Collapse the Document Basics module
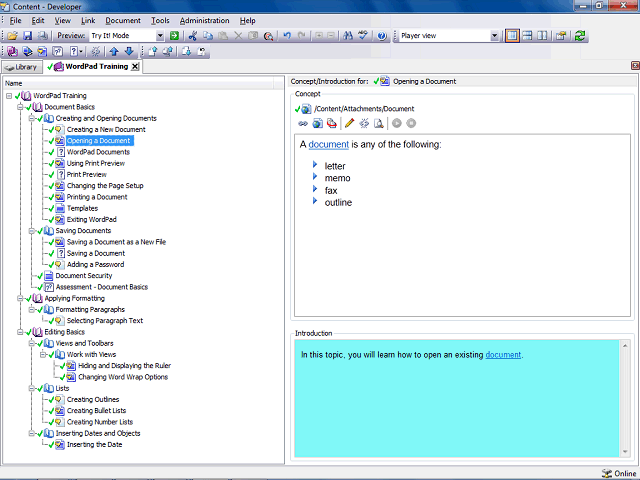This screenshot has height=480, width=640. [x=20, y=107]
